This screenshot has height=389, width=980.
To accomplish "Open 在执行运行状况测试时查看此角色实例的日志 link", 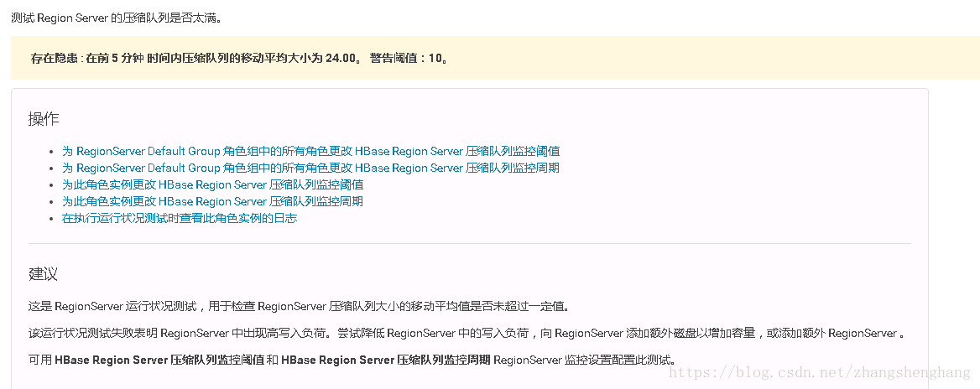I will [180, 219].
